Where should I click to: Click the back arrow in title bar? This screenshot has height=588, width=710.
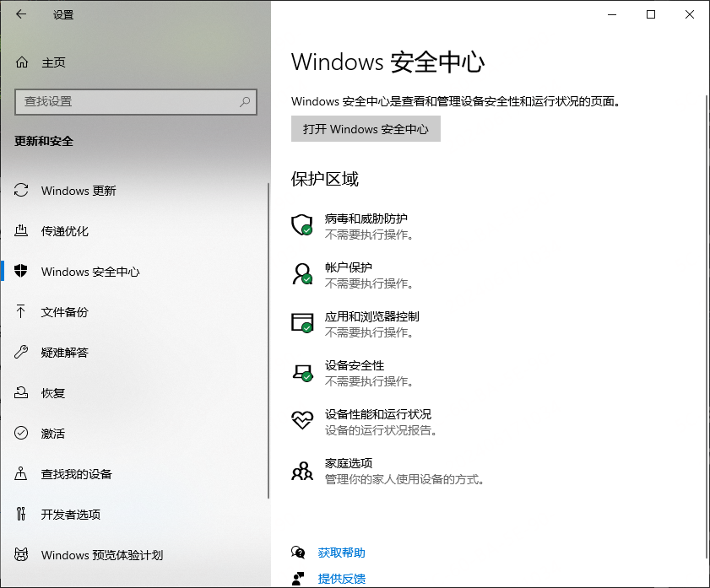click(x=21, y=14)
